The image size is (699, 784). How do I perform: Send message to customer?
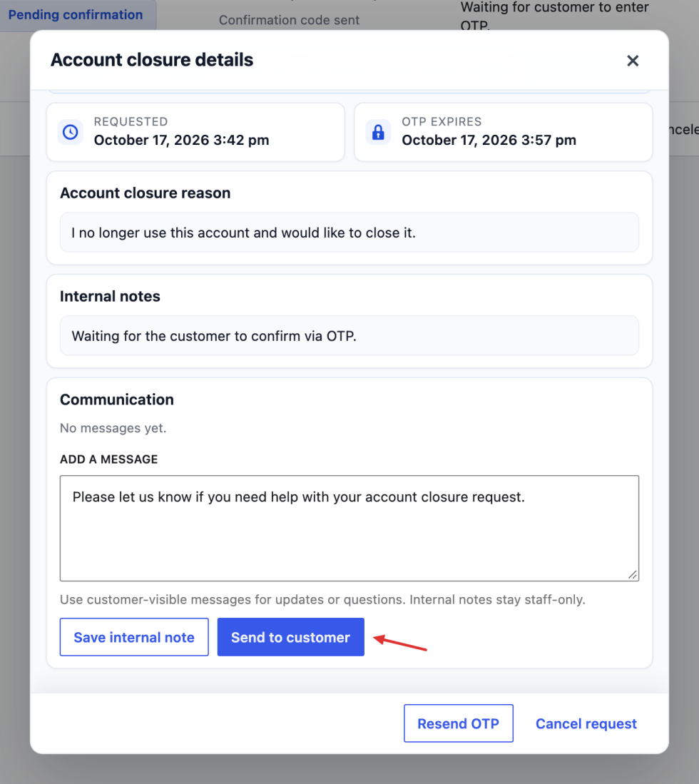pyautogui.click(x=290, y=637)
